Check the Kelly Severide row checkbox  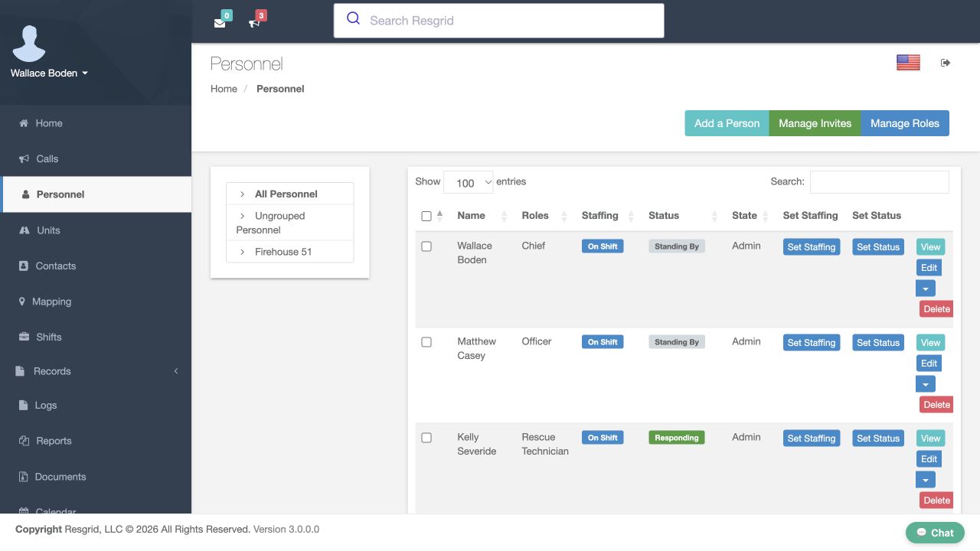(426, 438)
